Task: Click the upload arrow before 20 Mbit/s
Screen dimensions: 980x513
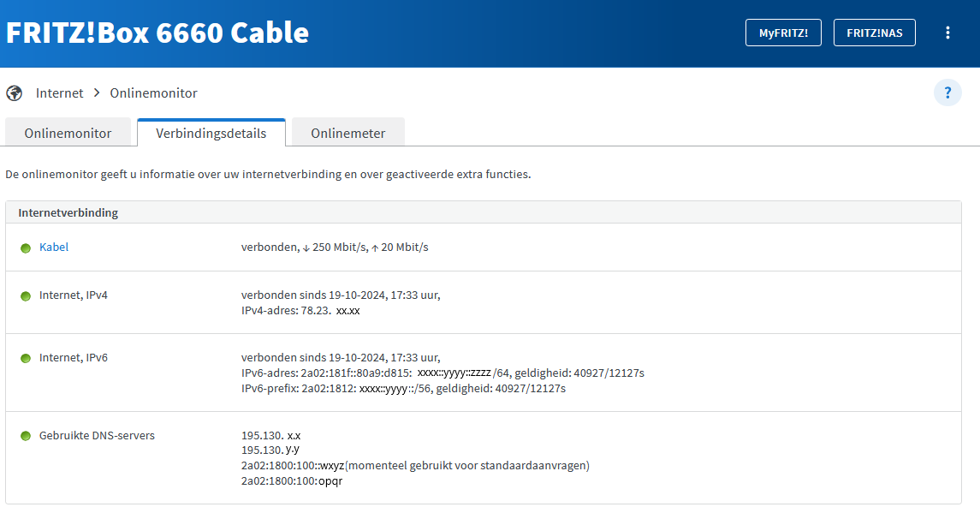Action: (375, 248)
